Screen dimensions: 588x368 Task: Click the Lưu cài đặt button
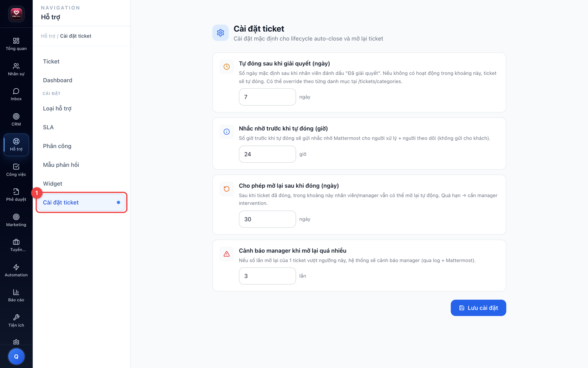pyautogui.click(x=478, y=308)
